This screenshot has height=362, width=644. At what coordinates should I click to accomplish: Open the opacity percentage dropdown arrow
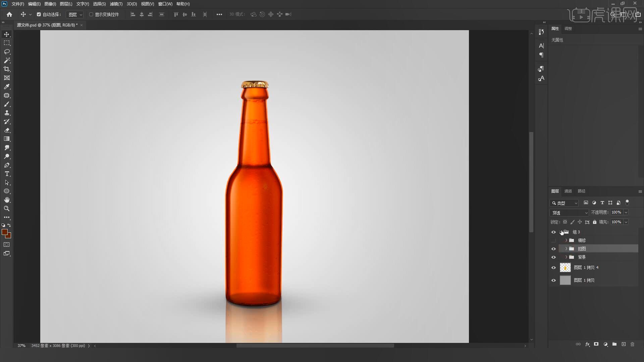(x=626, y=212)
